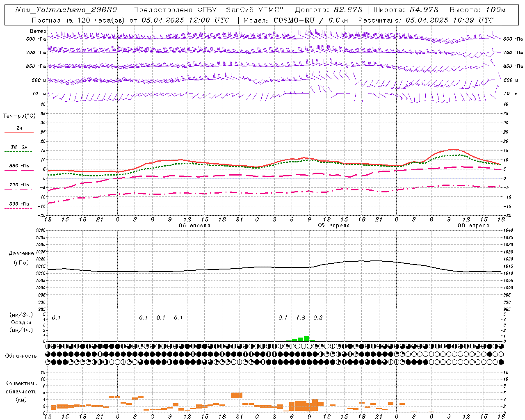Click the 08 апреля date label
Viewport: 525px width, 420px height.
pyautogui.click(x=473, y=226)
